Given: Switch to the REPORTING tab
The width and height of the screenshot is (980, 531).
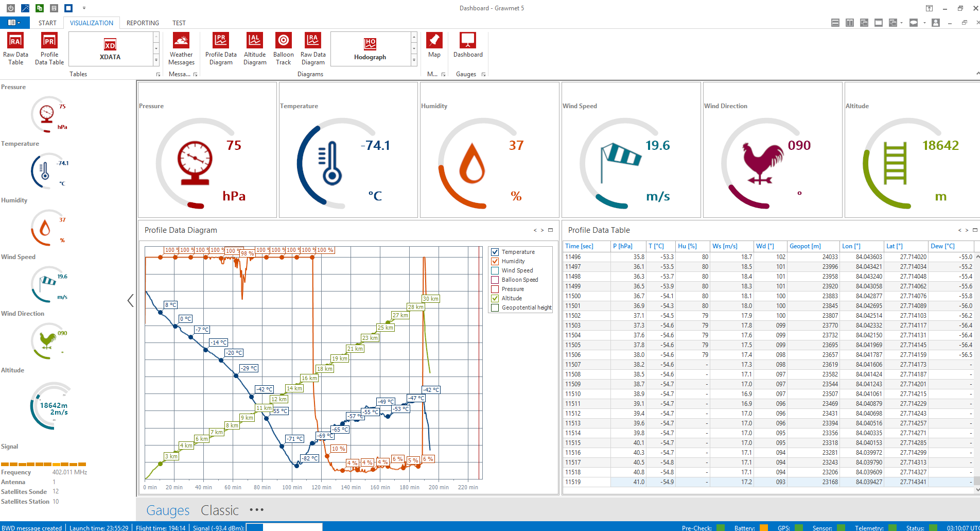Looking at the screenshot, I should (x=143, y=23).
